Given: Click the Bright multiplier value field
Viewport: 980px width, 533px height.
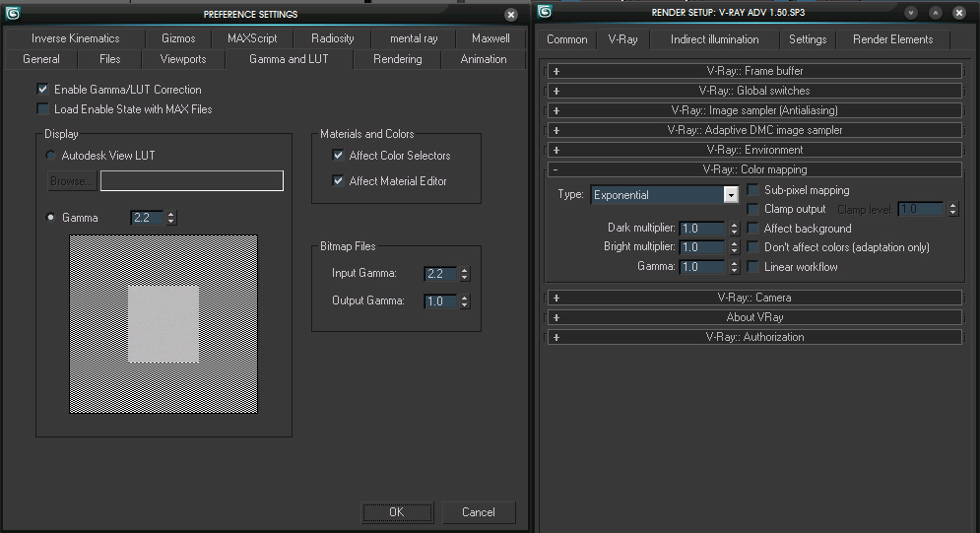Looking at the screenshot, I should click(702, 247).
